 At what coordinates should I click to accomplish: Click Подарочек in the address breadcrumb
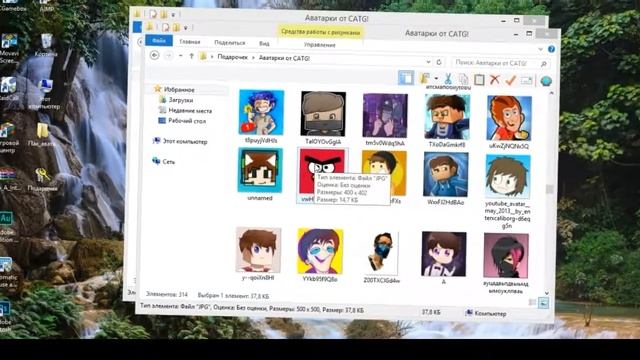[232, 57]
